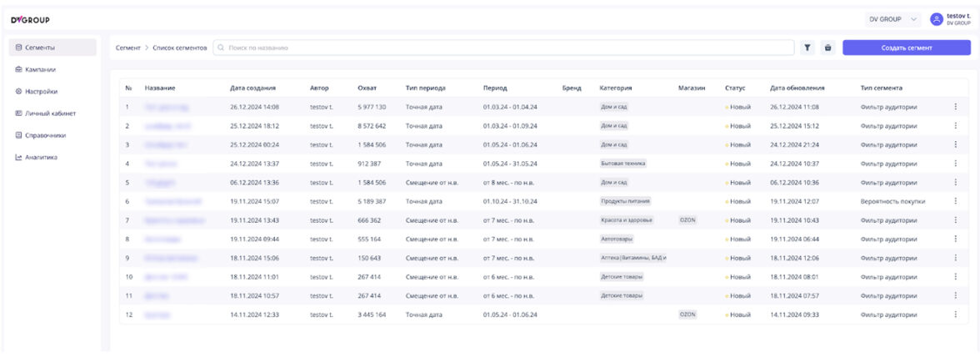Open Настройки from the sidebar
The image size is (980, 358).
click(41, 91)
